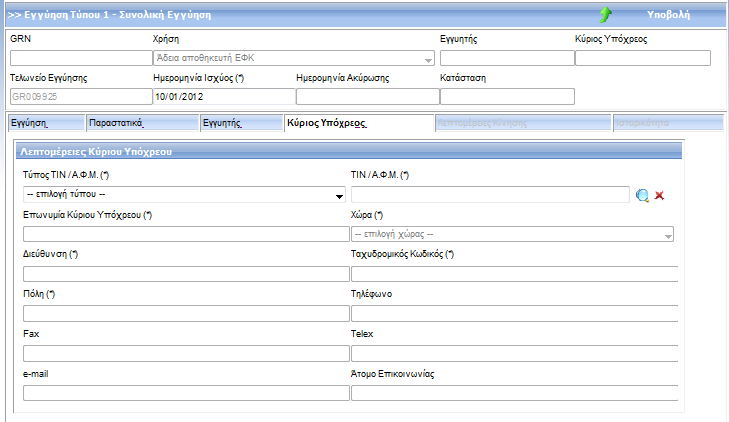Click the TIN / Α.Φ.Μ. text field
The width and height of the screenshot is (729, 422).
(490, 194)
